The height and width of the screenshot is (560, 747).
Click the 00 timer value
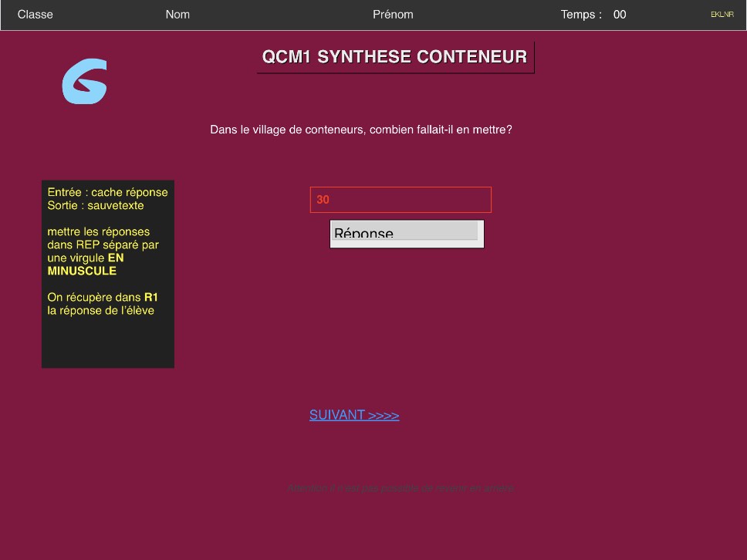(620, 15)
